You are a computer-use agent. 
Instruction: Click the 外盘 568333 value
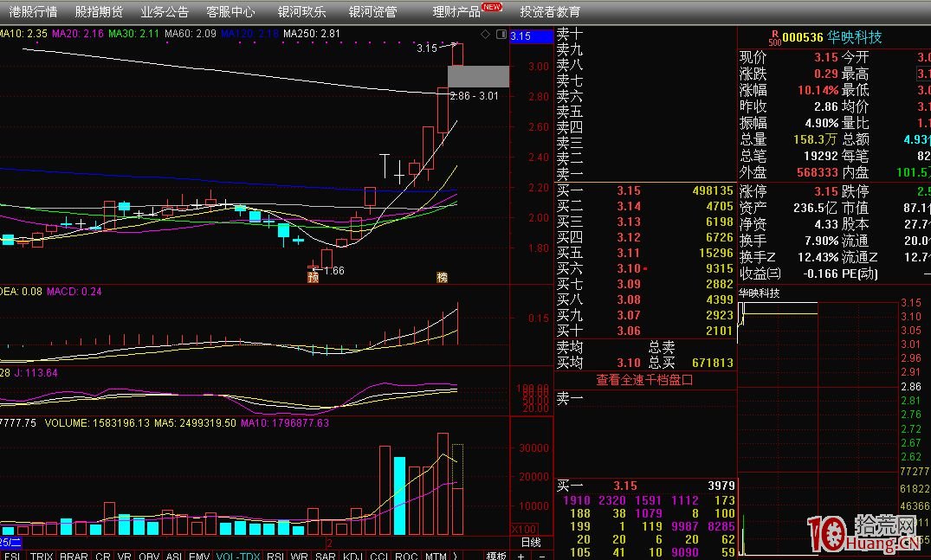(x=817, y=172)
